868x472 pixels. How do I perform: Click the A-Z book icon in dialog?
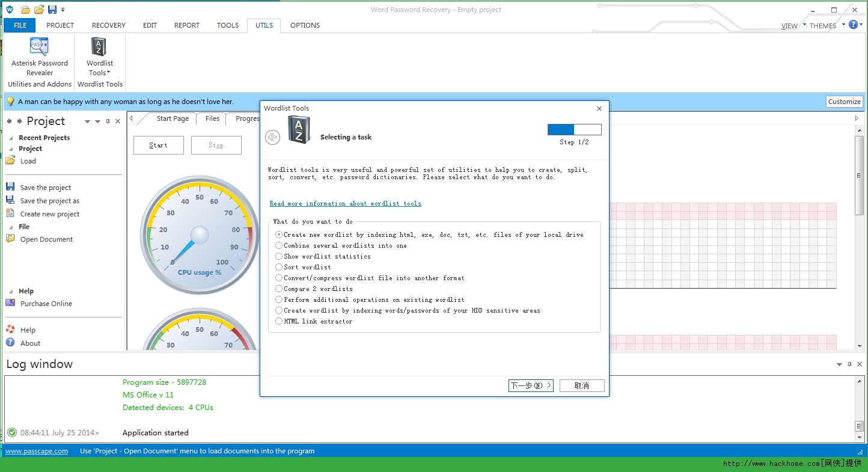[x=299, y=130]
